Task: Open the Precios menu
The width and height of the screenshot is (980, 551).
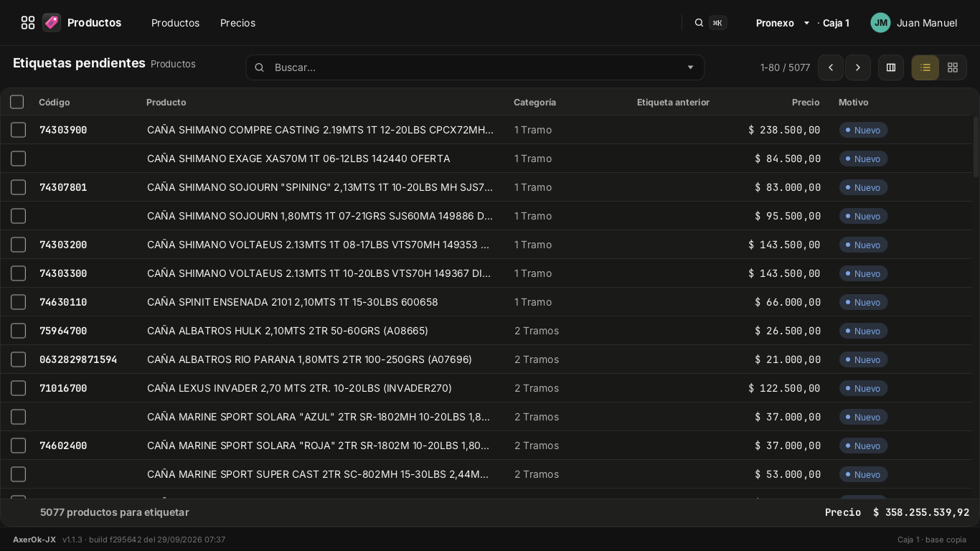Action: click(x=237, y=23)
